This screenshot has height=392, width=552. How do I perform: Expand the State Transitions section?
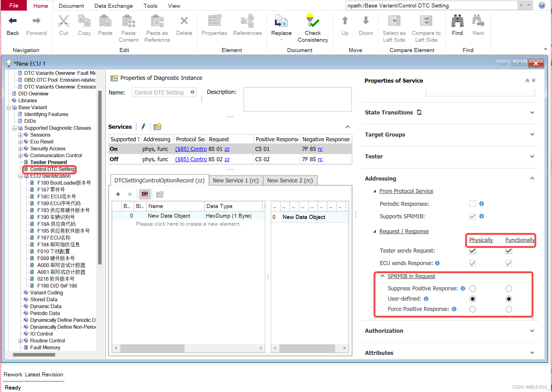pos(532,113)
